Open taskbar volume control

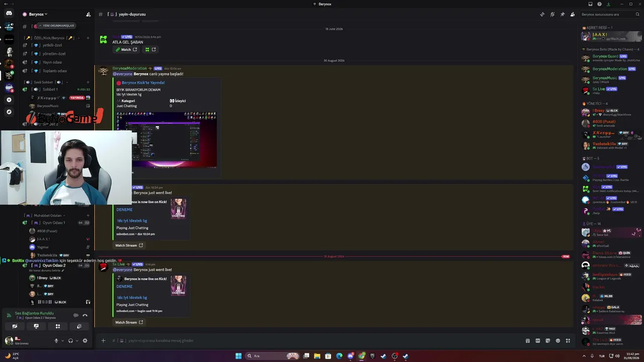[x=617, y=356]
